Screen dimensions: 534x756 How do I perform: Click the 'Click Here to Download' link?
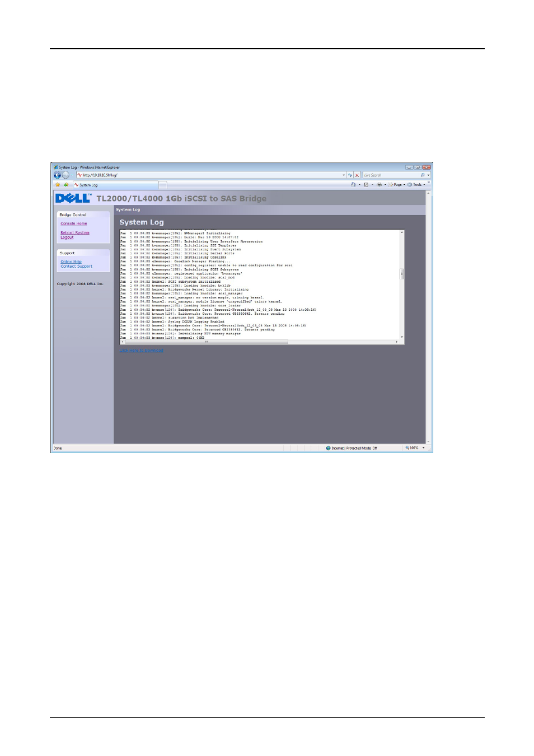[142, 351]
